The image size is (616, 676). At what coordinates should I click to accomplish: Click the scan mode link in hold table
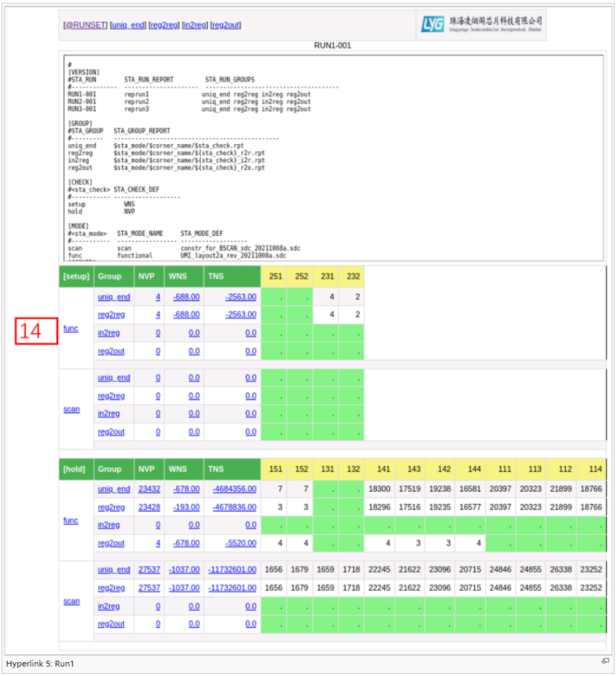coord(71,601)
